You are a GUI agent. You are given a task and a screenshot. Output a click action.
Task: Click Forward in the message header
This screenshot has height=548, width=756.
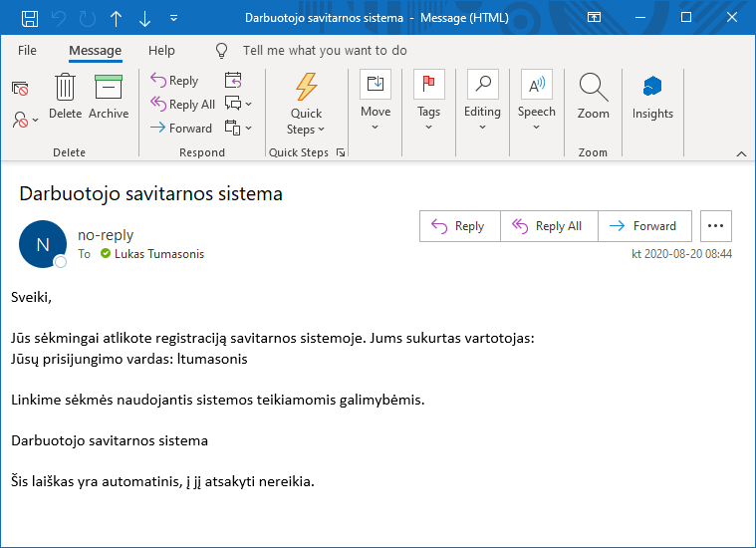[643, 226]
